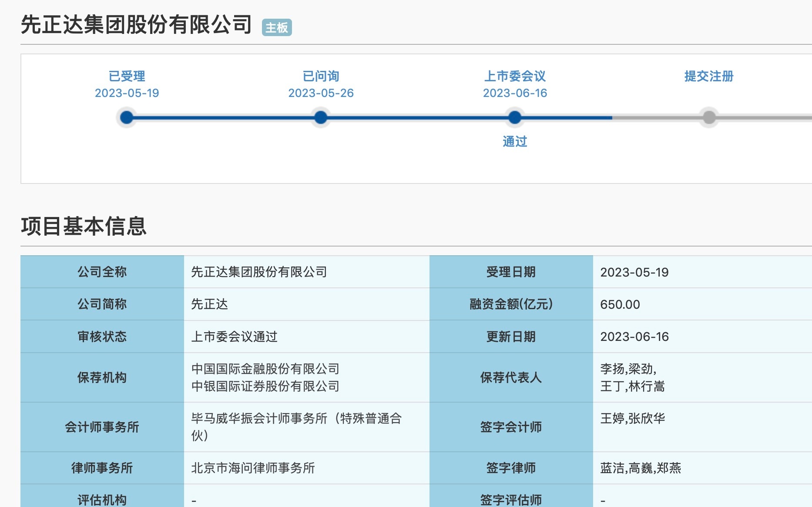812x507 pixels.
Task: Select the 已受理 stage label
Action: pos(127,76)
